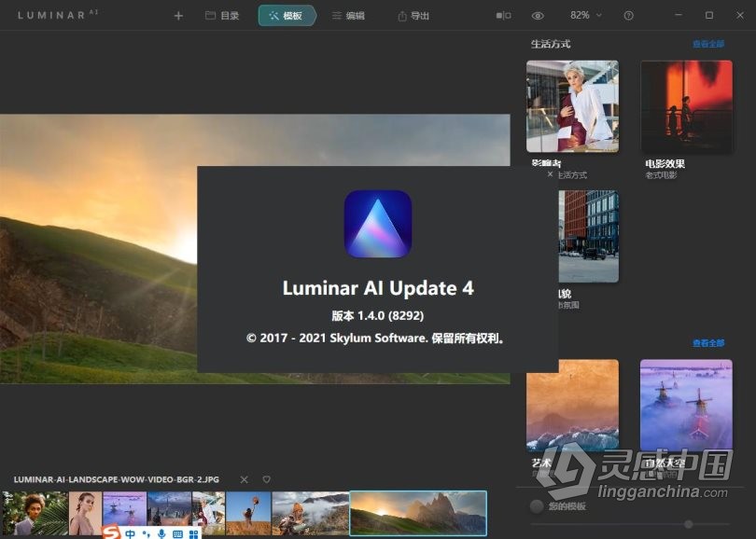Toggle the before/after compare icon
756x539 pixels.
pos(503,16)
